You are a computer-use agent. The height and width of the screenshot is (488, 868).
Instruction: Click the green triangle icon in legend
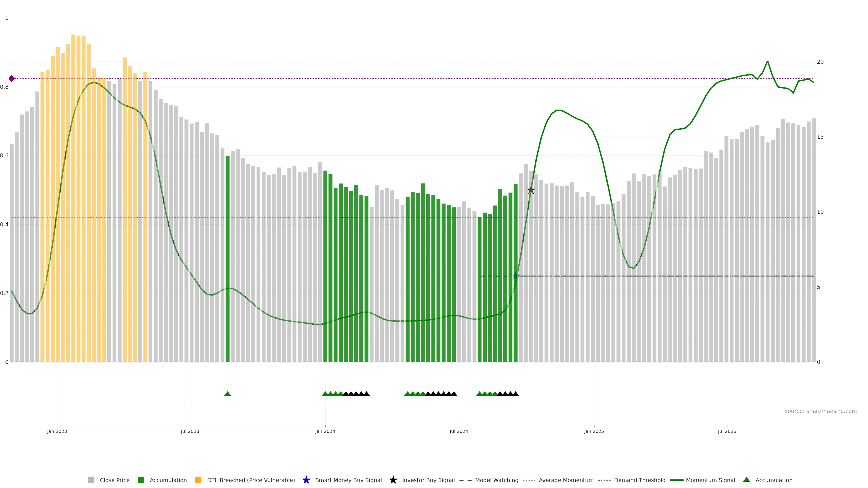(x=746, y=480)
